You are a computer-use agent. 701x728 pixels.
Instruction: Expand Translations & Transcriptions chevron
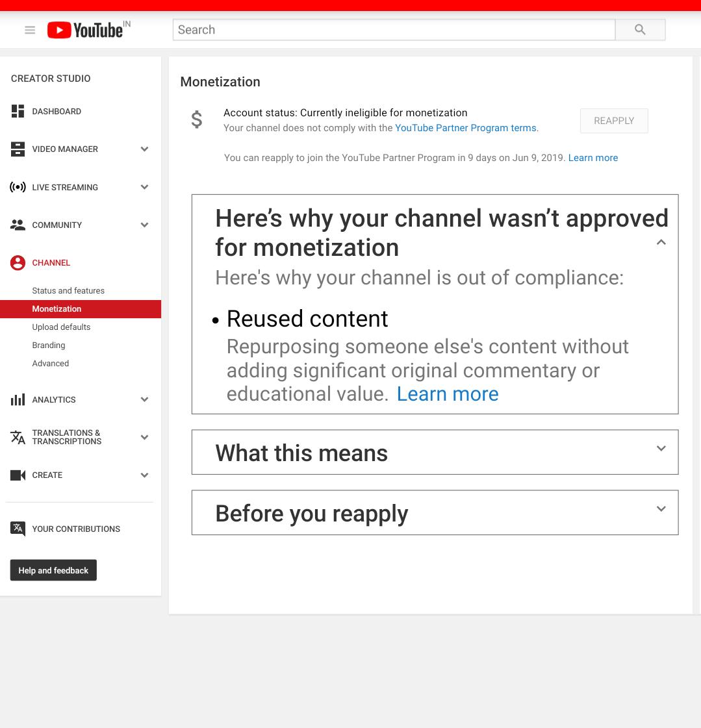[x=144, y=437]
